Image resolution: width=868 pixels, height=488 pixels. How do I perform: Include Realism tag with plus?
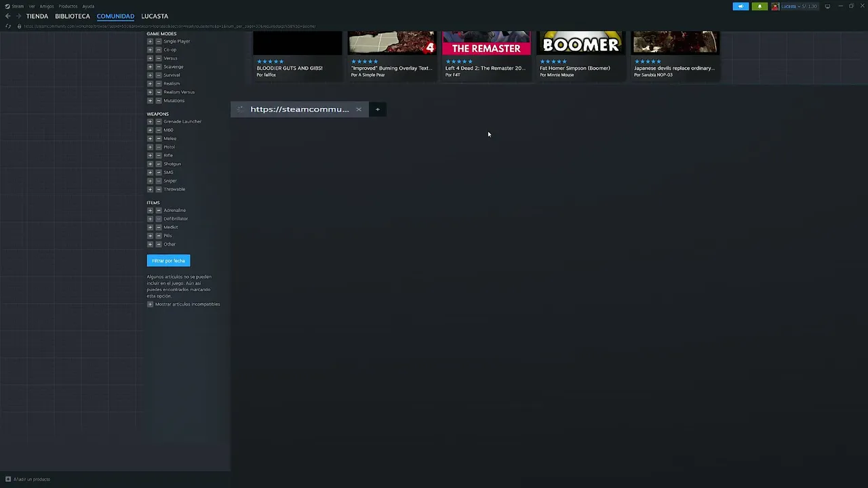[x=150, y=83]
